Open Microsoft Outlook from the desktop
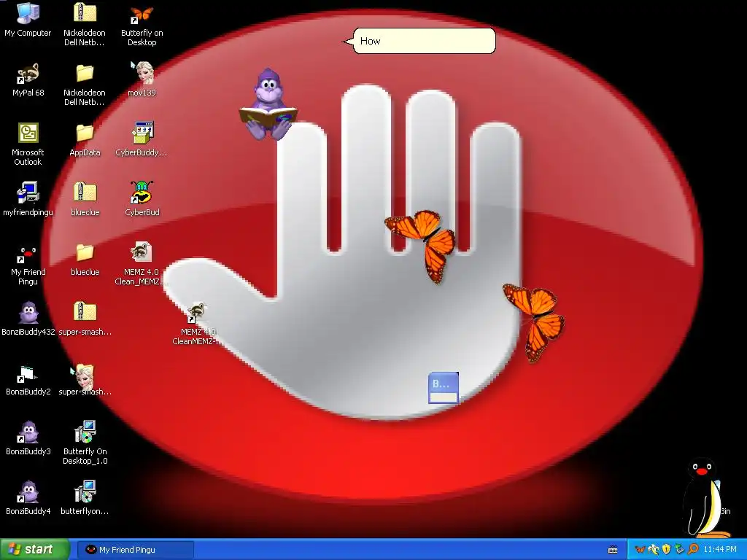This screenshot has width=747, height=560. (28, 144)
